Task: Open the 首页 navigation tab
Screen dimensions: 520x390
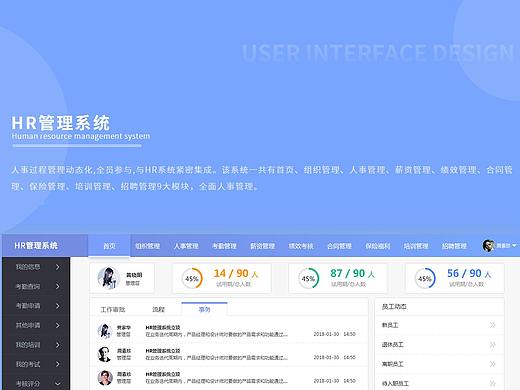Action: pyautogui.click(x=109, y=246)
